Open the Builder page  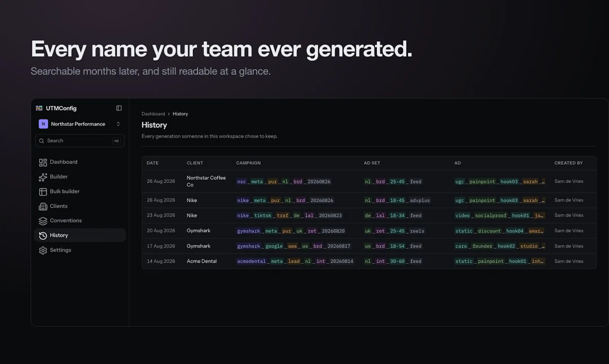[80, 177]
